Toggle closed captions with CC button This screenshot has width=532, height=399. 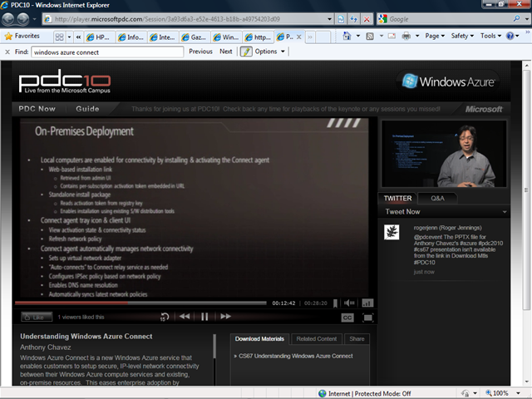coord(347,318)
